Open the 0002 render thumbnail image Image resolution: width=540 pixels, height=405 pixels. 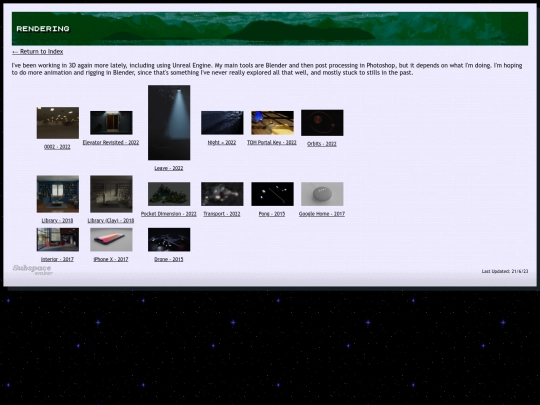(x=58, y=123)
